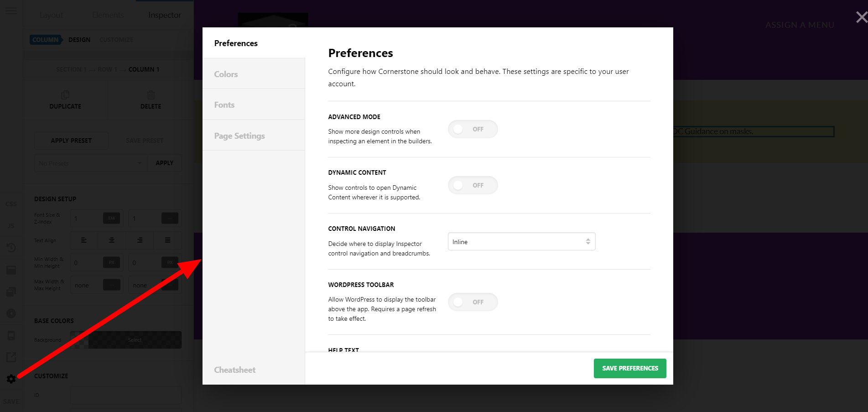Click the Max Width none input field
The height and width of the screenshot is (412, 868).
(87, 285)
